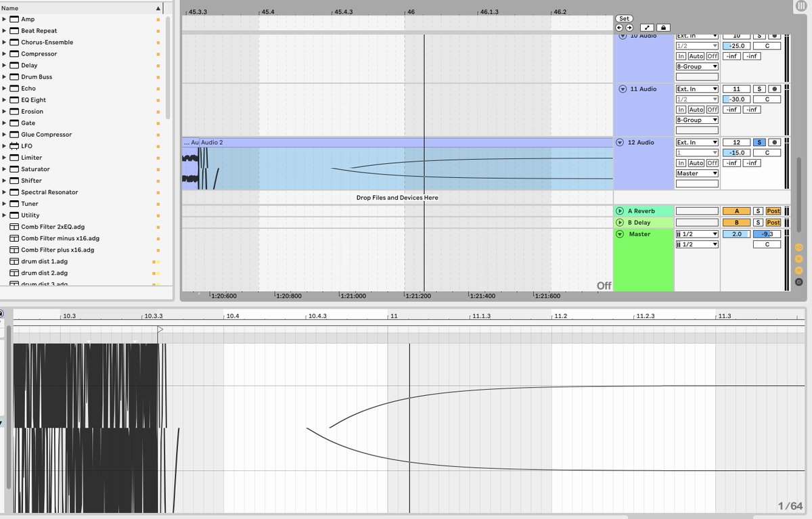Screen dimensions: 812x519
Task: Toggle Post button on A Reverb
Action: 773,211
